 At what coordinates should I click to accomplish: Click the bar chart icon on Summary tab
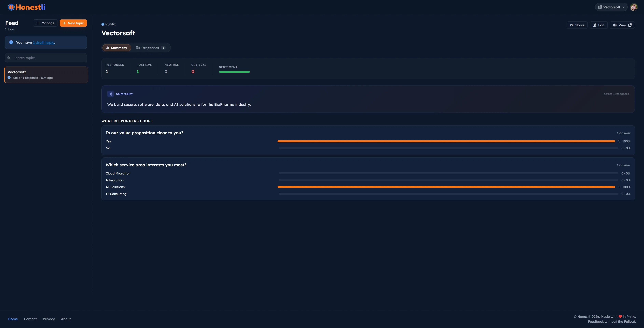click(x=108, y=48)
